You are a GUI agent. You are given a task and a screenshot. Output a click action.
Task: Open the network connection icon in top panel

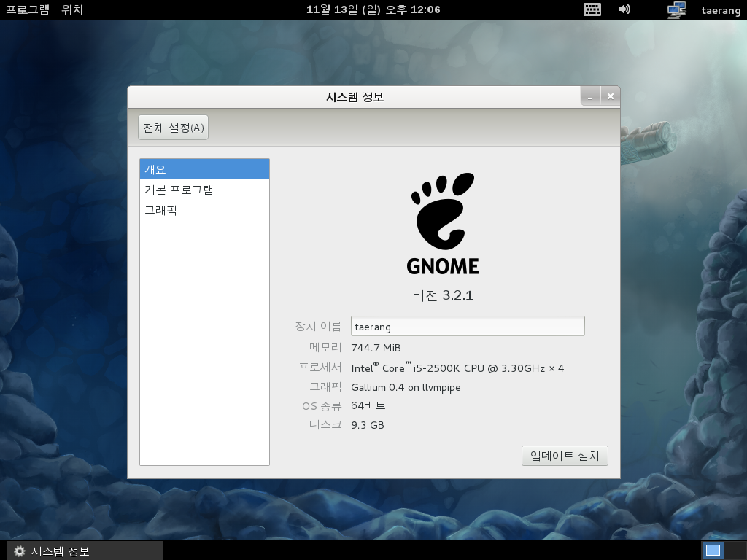coord(676,10)
